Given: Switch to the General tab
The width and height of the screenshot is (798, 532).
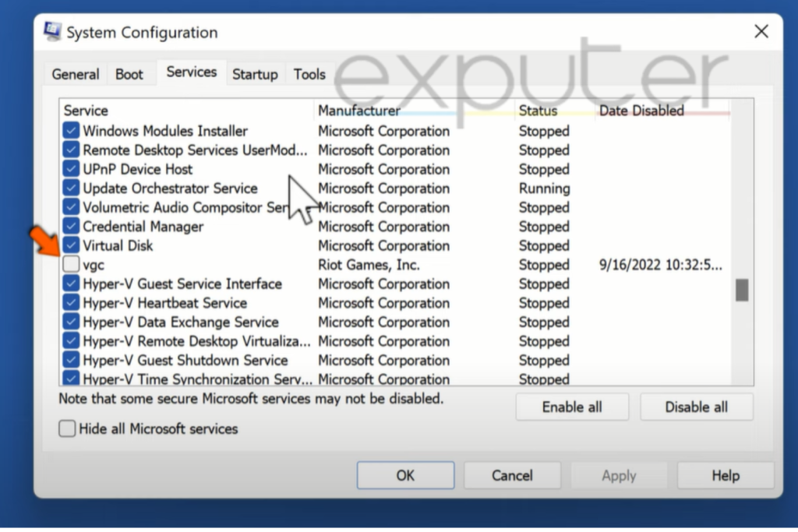Looking at the screenshot, I should (75, 74).
